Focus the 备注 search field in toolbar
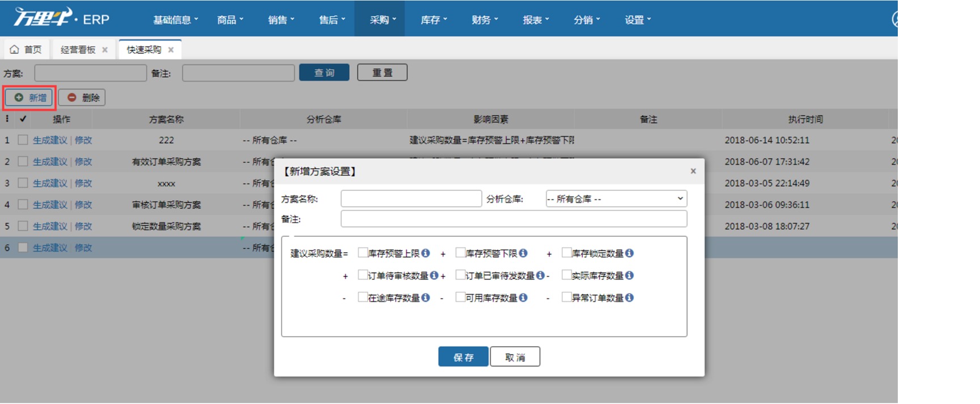The image size is (980, 404). point(239,73)
